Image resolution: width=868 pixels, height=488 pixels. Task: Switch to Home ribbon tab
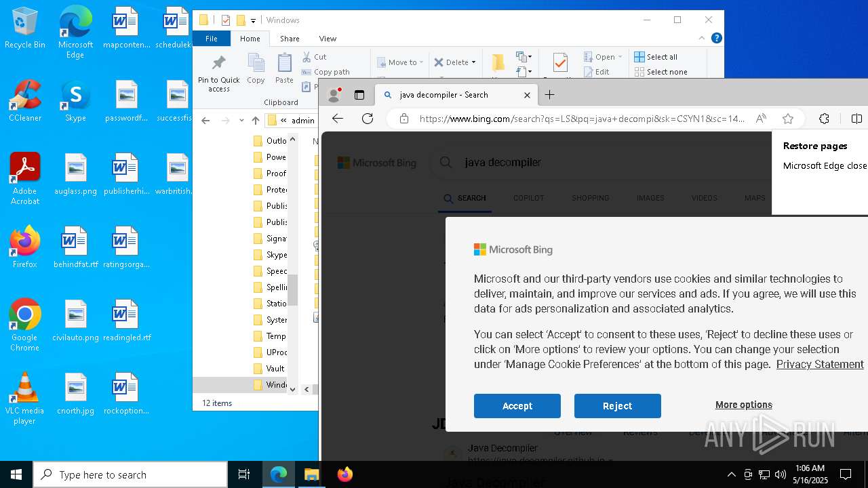click(x=250, y=39)
